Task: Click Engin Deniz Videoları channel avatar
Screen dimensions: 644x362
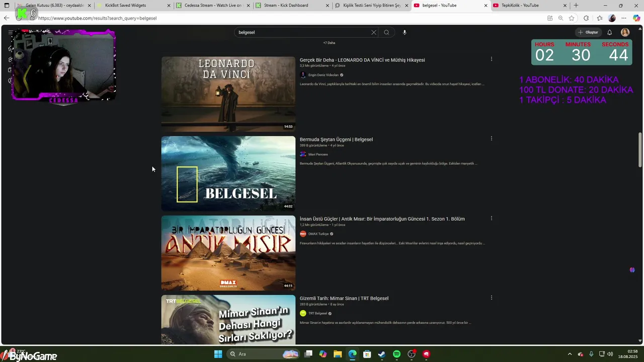Action: pyautogui.click(x=303, y=75)
